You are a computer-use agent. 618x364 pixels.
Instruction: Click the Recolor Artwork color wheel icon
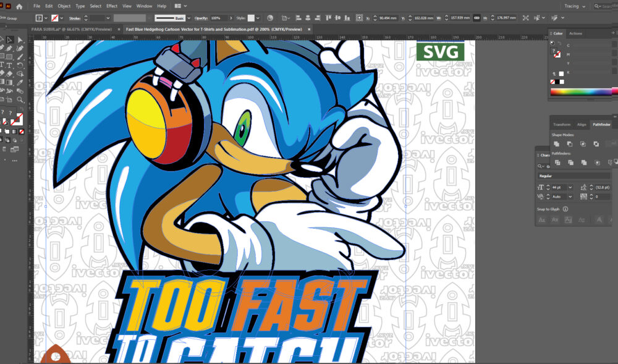click(x=270, y=18)
